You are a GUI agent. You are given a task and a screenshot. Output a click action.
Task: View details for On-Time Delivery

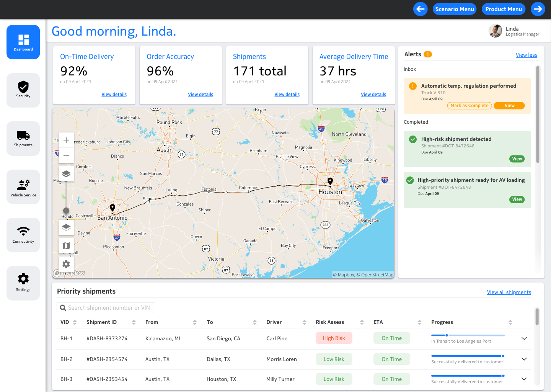click(114, 95)
